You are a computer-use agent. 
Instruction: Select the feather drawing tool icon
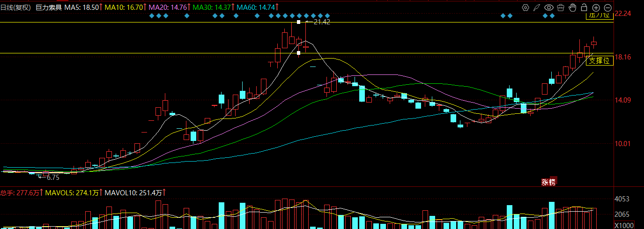[x=537, y=7]
